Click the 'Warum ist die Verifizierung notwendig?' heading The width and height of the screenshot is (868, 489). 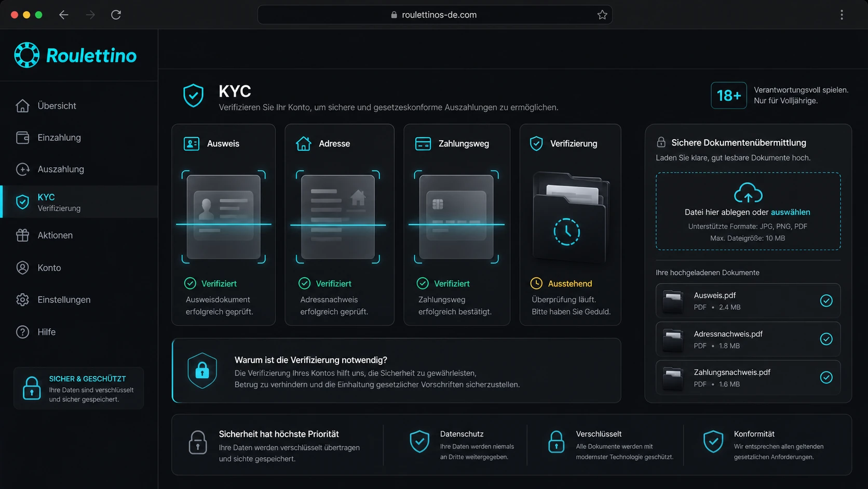[311, 360]
